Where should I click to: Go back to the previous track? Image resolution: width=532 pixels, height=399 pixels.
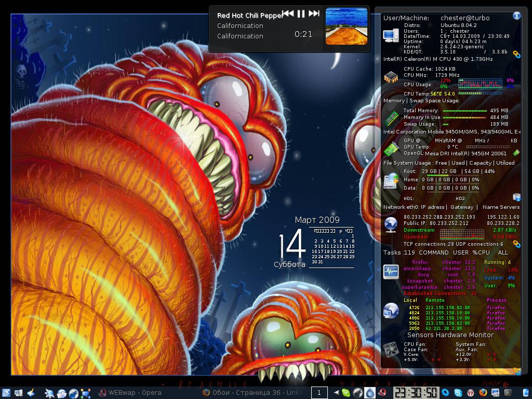(288, 14)
